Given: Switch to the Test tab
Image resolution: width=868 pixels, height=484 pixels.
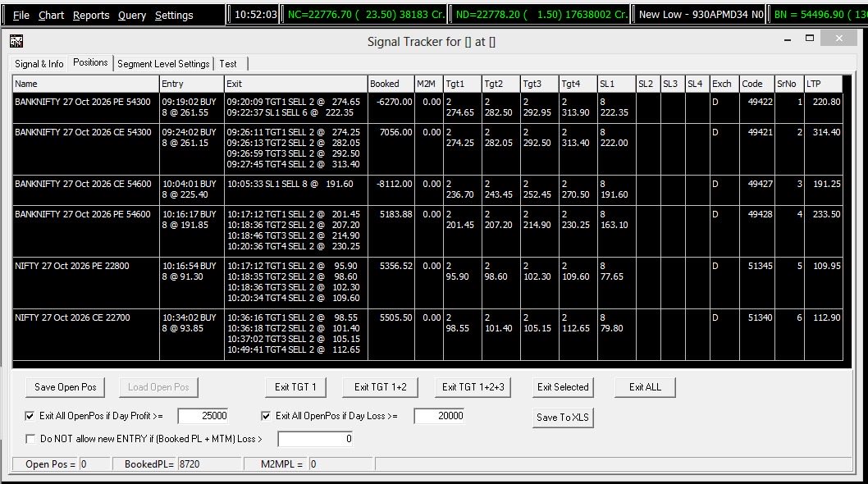Looking at the screenshot, I should coord(228,64).
